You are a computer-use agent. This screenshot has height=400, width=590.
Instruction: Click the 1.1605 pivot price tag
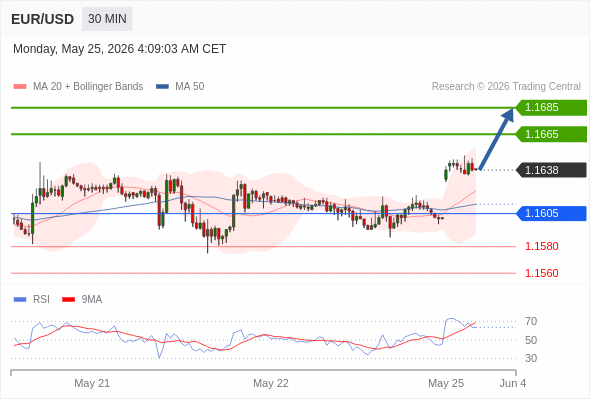(x=551, y=213)
